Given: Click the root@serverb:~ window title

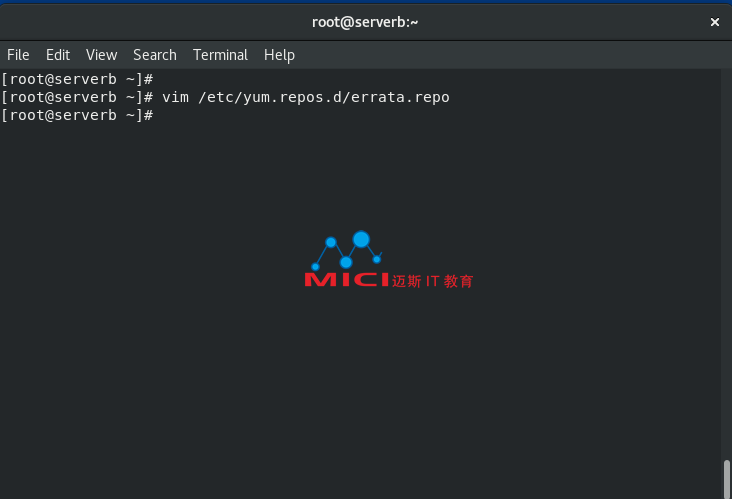Looking at the screenshot, I should click(x=365, y=22).
